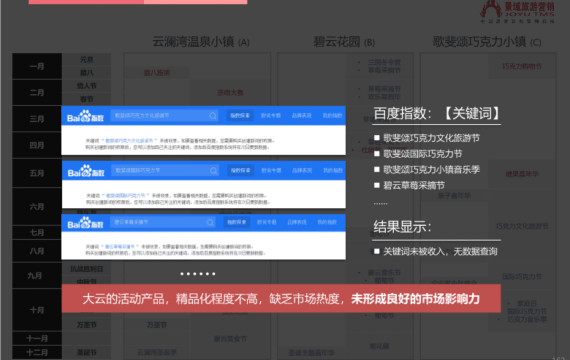Select 指数探索 tab in the 歌斐颂国际巧克力节 panel
The image size is (570, 360).
240,171
